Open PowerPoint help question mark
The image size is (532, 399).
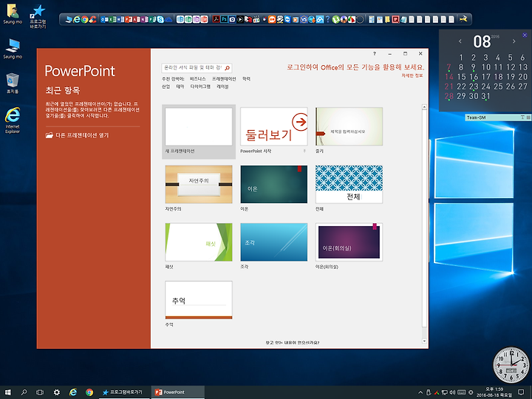click(x=374, y=54)
